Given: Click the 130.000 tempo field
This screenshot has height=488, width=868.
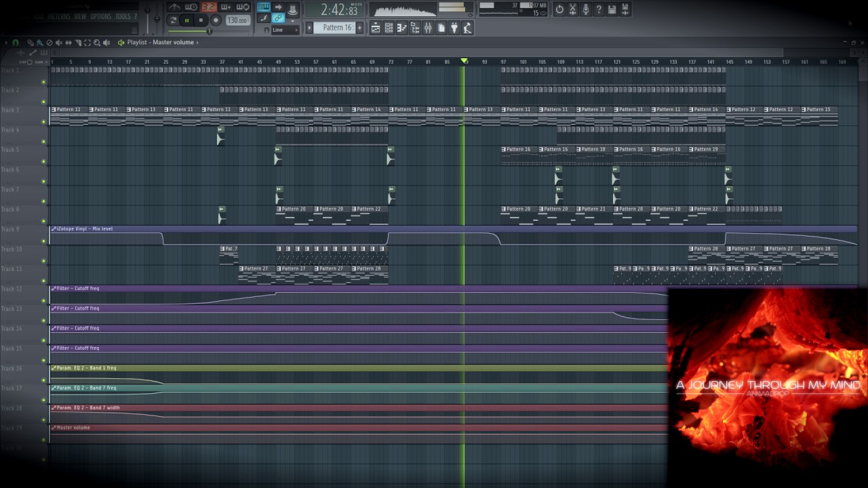Looking at the screenshot, I should click(x=237, y=20).
